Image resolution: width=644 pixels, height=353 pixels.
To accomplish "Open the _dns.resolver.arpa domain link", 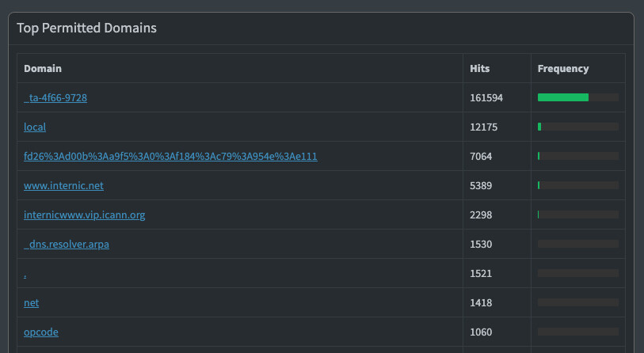I will (x=67, y=245).
